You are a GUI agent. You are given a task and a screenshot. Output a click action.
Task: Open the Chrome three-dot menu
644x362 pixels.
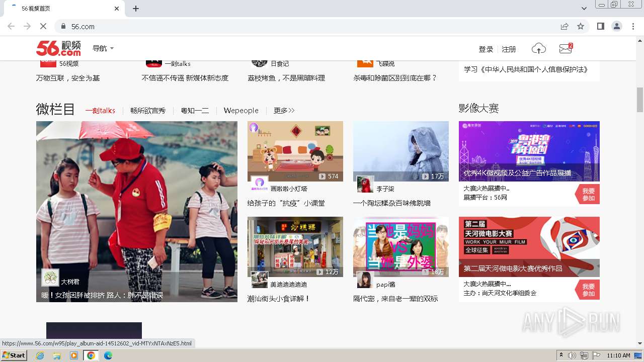pos(633,26)
